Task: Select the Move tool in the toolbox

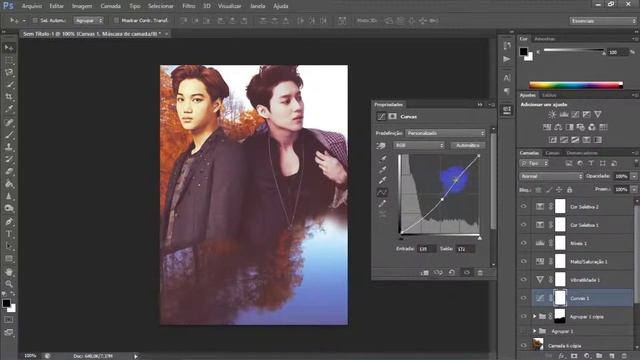Action: click(9, 48)
